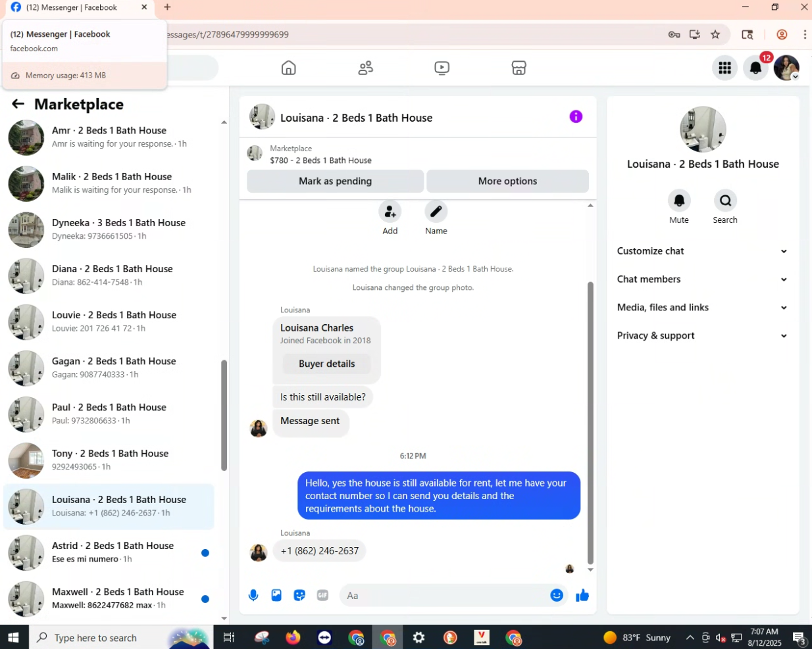Image resolution: width=812 pixels, height=649 pixels.
Task: Click the Windows taskbar search box
Action: pyautogui.click(x=122, y=637)
